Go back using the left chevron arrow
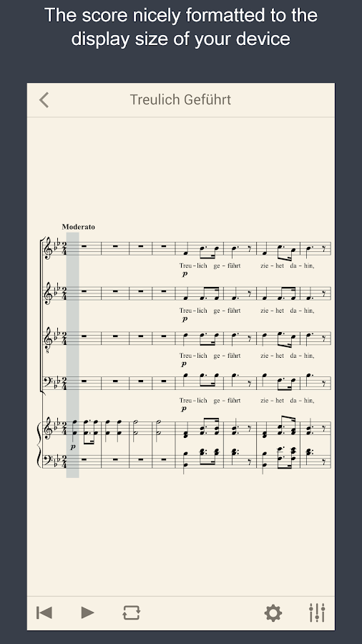This screenshot has height=644, width=362. [x=44, y=99]
